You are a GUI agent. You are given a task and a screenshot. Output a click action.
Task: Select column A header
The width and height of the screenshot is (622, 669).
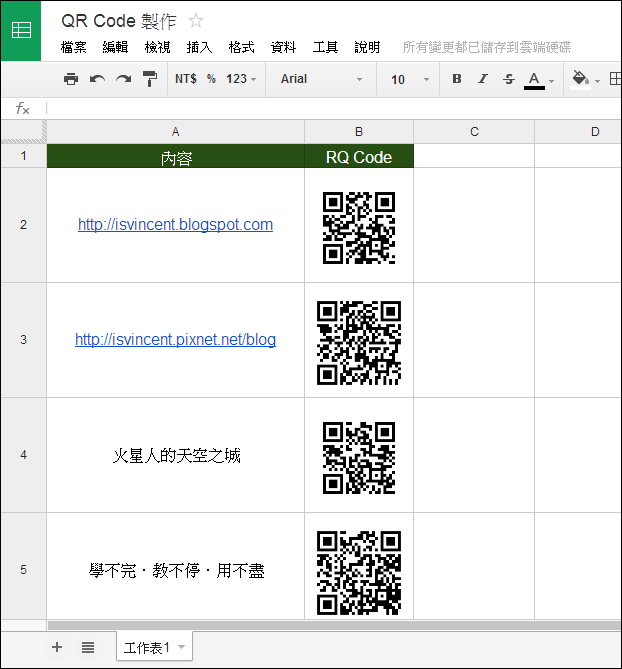[x=175, y=132]
